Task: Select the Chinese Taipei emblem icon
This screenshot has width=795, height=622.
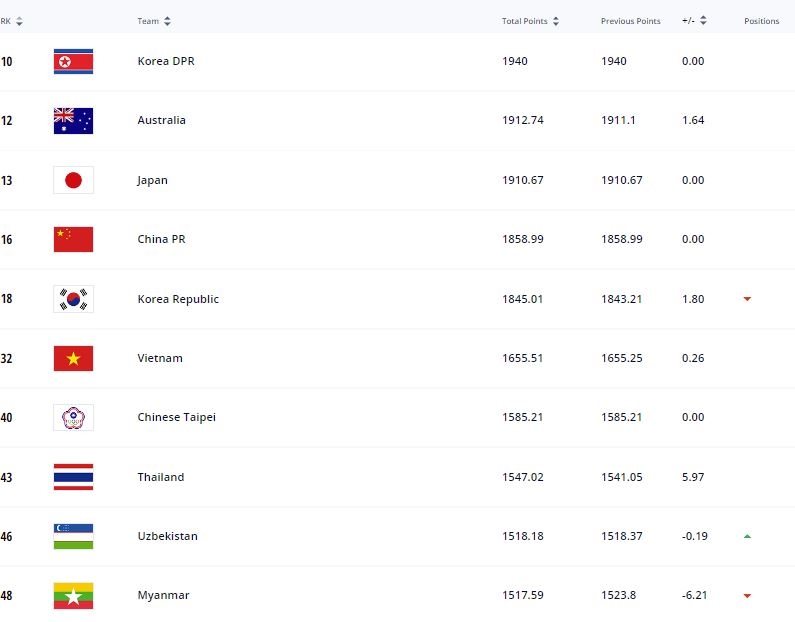Action: coord(73,418)
